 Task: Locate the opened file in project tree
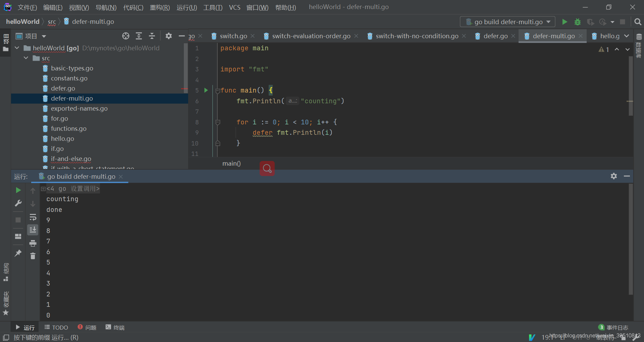tap(126, 36)
